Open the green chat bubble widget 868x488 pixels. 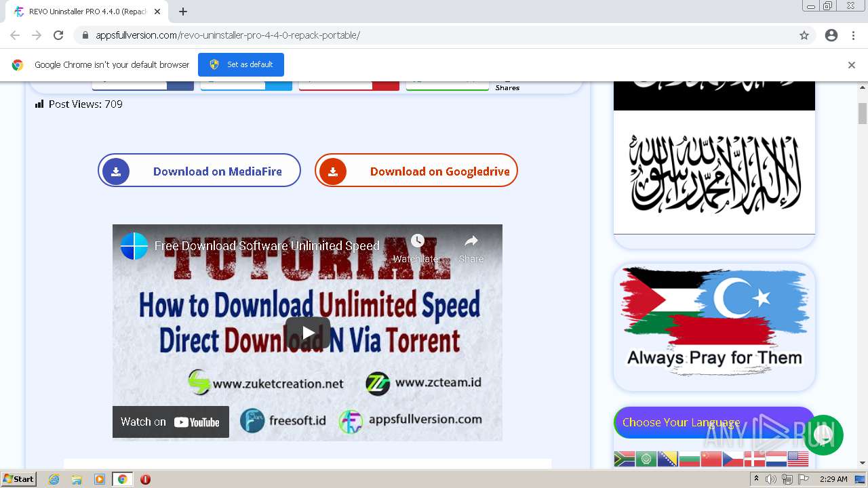pyautogui.click(x=823, y=435)
